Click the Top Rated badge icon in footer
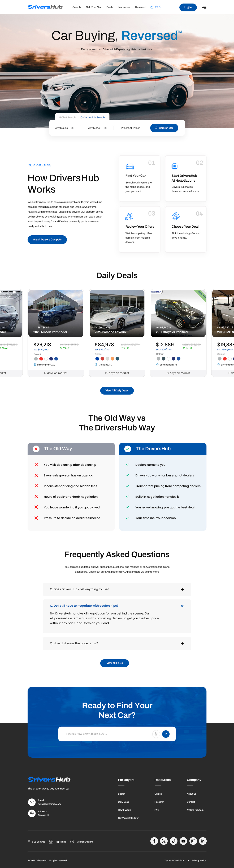The height and width of the screenshot is (868, 234). click(51, 841)
